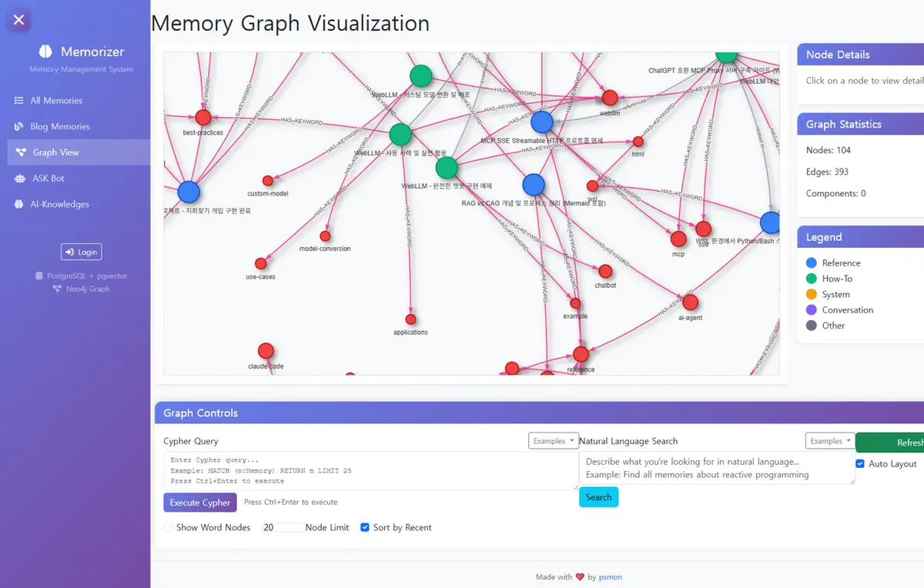Image resolution: width=924 pixels, height=588 pixels.
Task: Click the ASK Bot robot icon
Action: coord(18,179)
